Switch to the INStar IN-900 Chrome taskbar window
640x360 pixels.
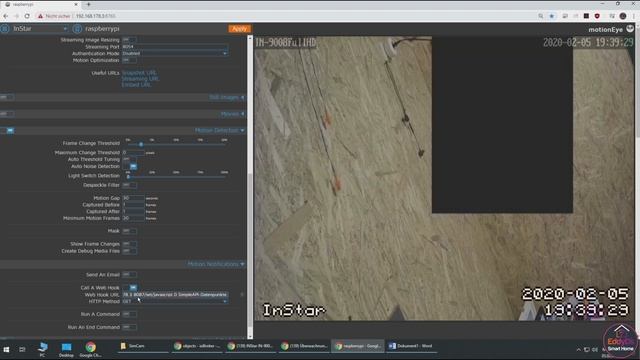point(251,346)
